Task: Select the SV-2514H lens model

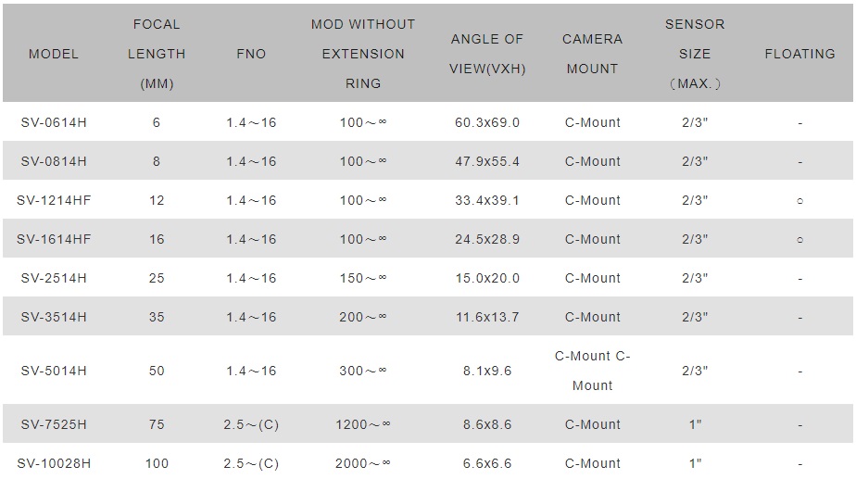Action: click(x=54, y=278)
